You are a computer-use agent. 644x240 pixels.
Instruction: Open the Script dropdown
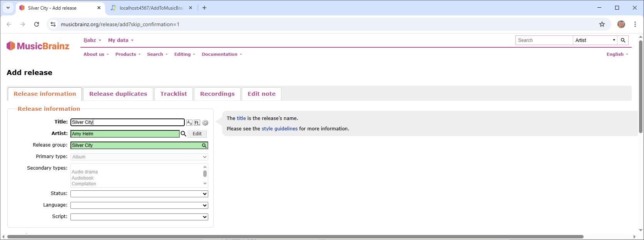click(139, 217)
